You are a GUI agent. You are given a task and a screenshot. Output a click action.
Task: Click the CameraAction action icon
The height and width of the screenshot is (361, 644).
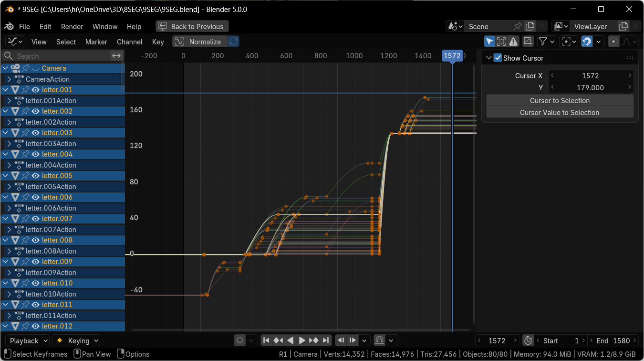[19, 79]
